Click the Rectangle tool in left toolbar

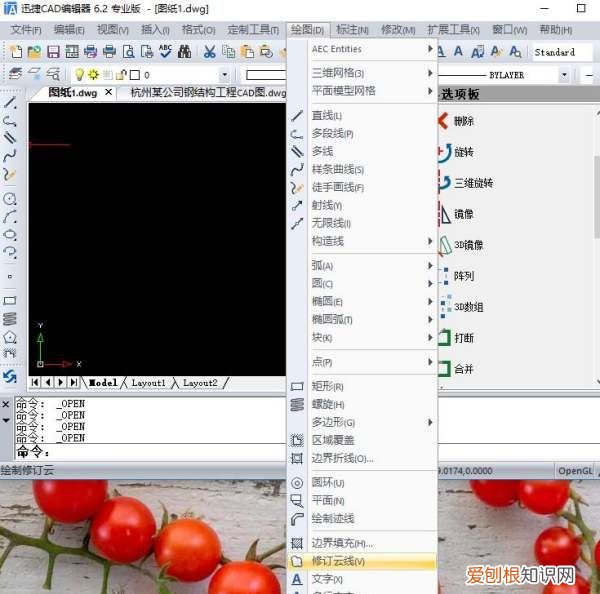click(10, 300)
